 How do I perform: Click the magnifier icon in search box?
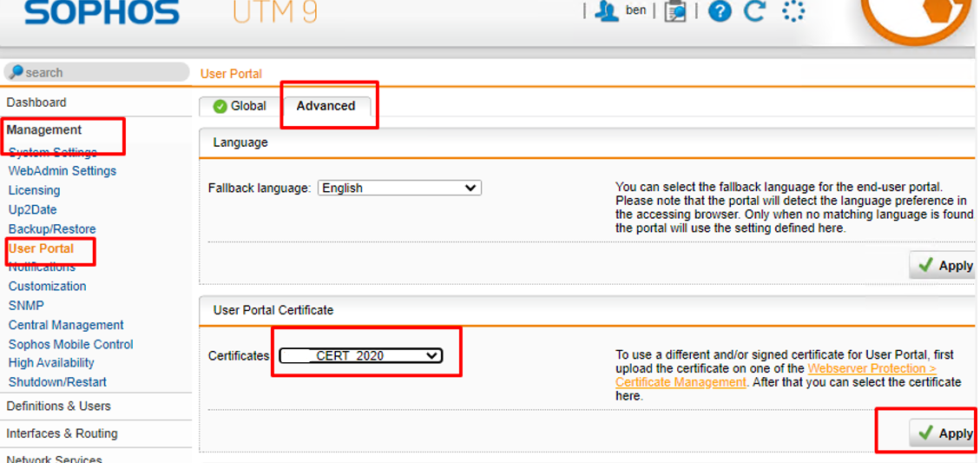click(x=16, y=72)
